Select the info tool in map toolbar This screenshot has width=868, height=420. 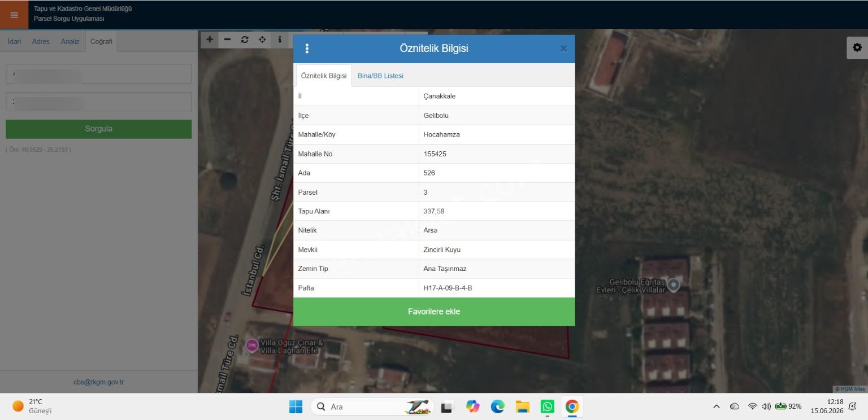280,40
